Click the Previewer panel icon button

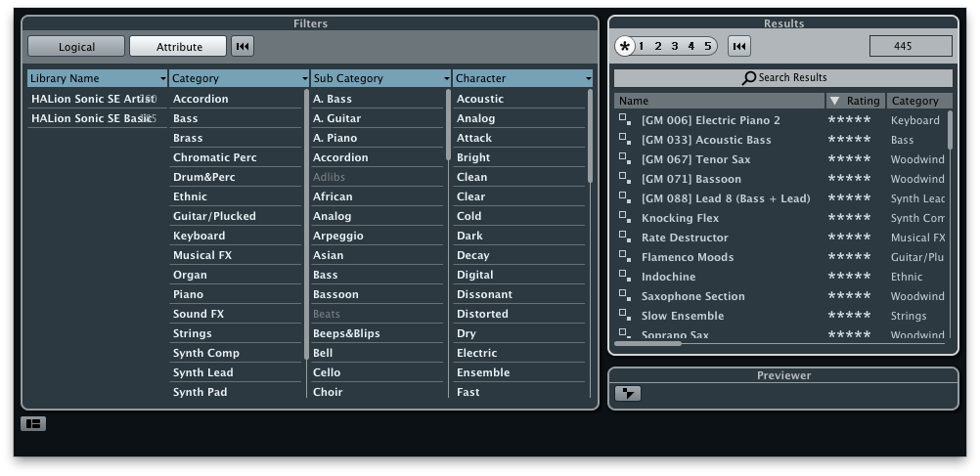click(628, 393)
